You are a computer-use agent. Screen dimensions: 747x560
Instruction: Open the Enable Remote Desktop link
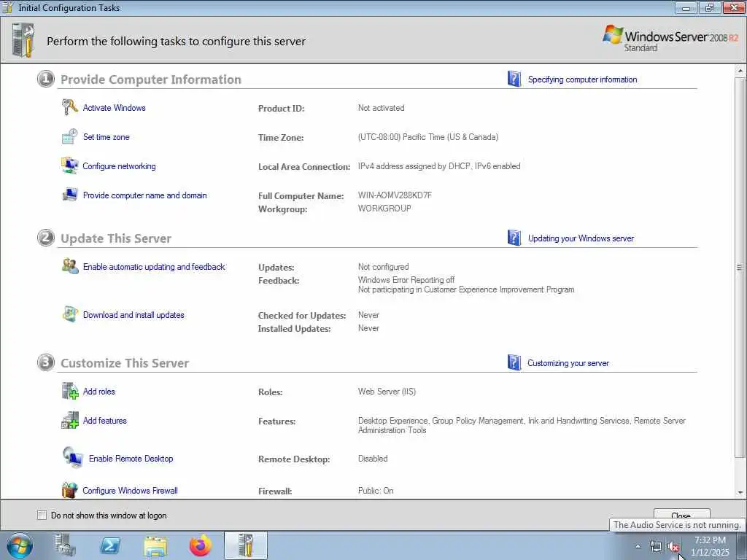[x=131, y=459]
